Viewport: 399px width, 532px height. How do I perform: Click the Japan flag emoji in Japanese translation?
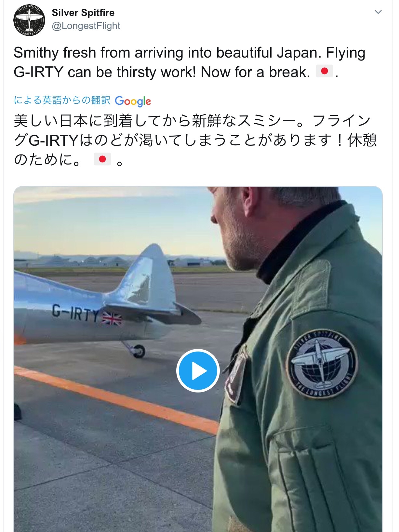[x=102, y=159]
